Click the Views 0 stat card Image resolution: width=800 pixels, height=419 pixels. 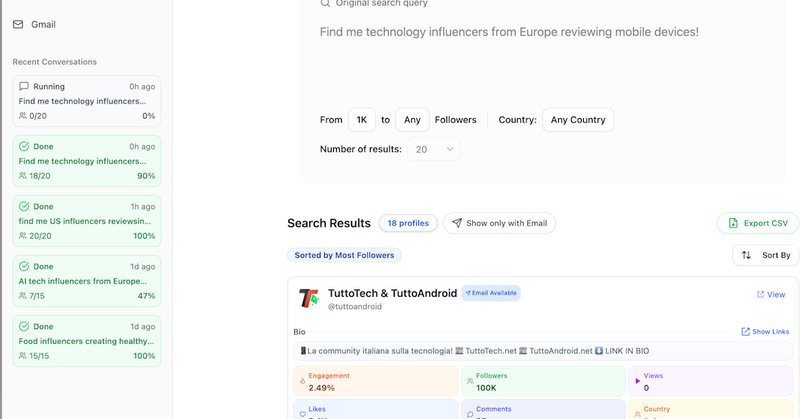pyautogui.click(x=711, y=381)
